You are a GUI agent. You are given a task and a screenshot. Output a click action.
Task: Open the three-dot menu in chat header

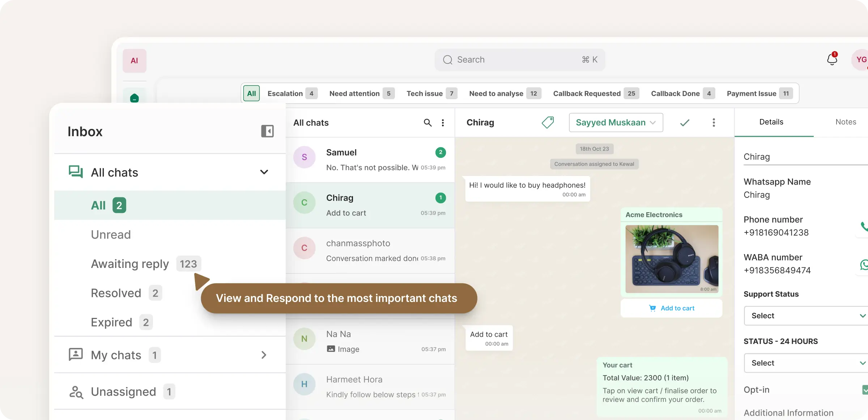714,123
